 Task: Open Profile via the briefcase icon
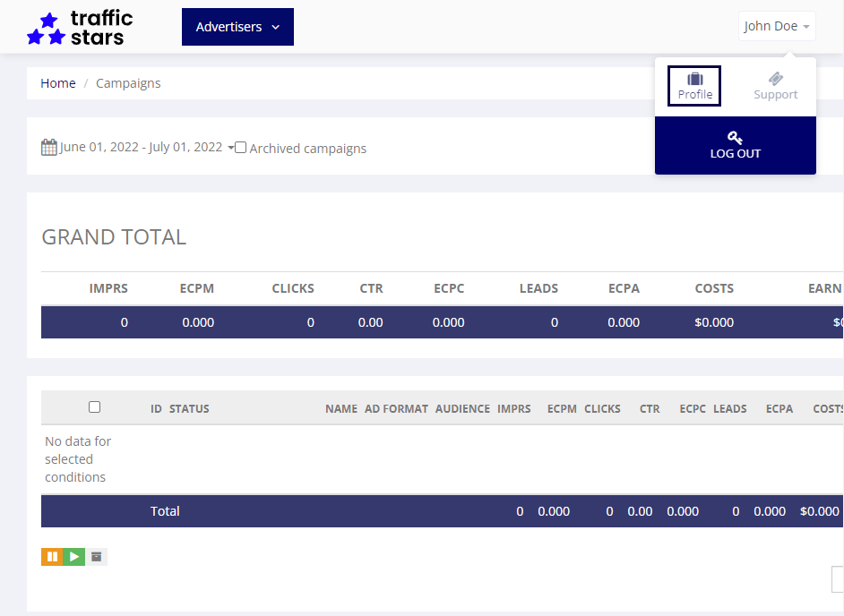coord(695,80)
